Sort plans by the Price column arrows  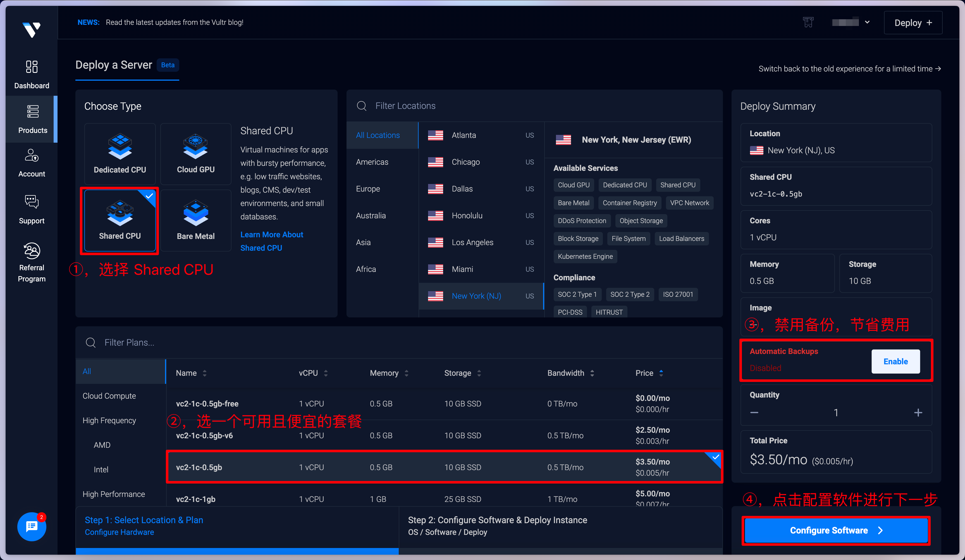click(661, 373)
